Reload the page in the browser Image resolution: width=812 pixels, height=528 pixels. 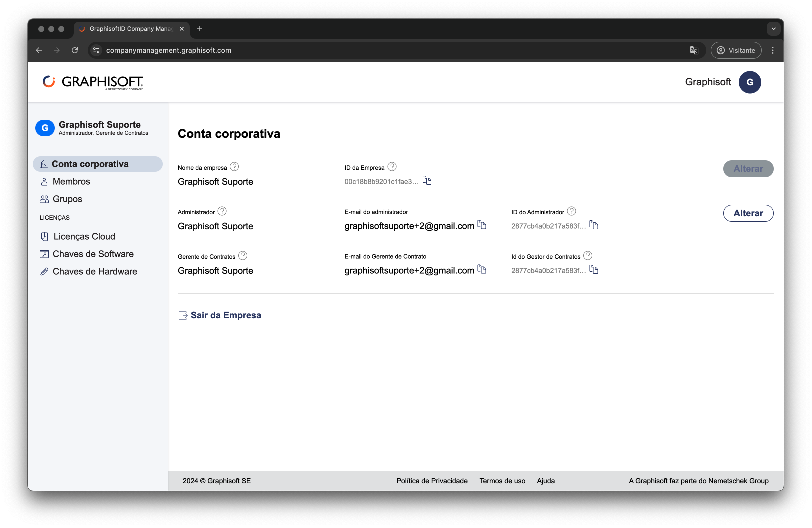pos(75,50)
